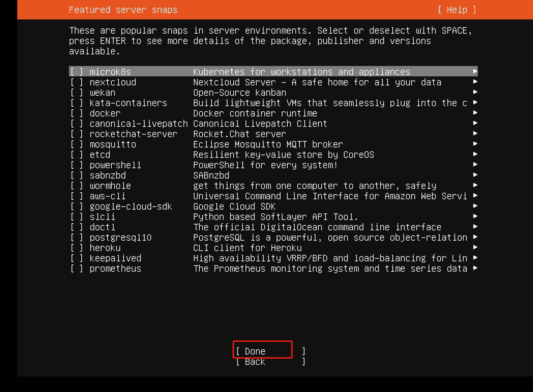Select the heroku snap name

(x=105, y=248)
